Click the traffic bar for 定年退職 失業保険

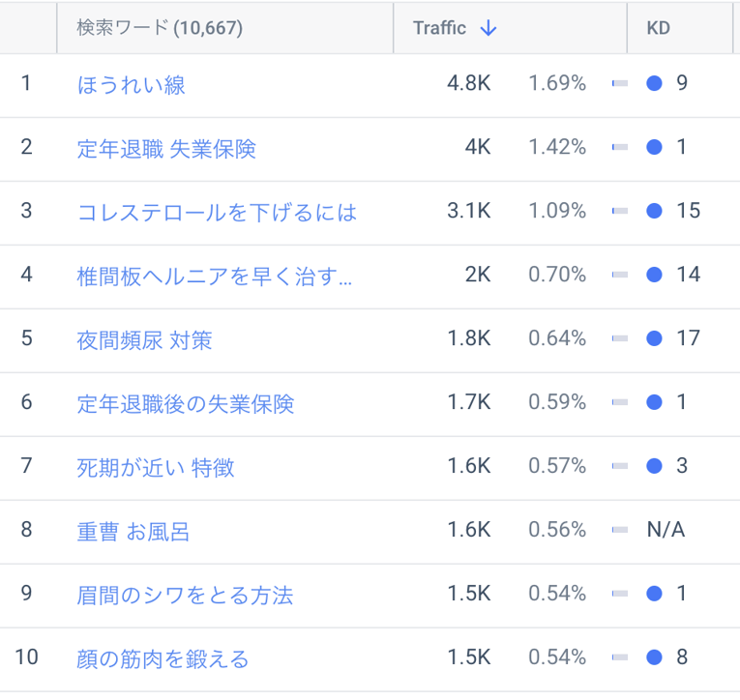click(x=619, y=148)
